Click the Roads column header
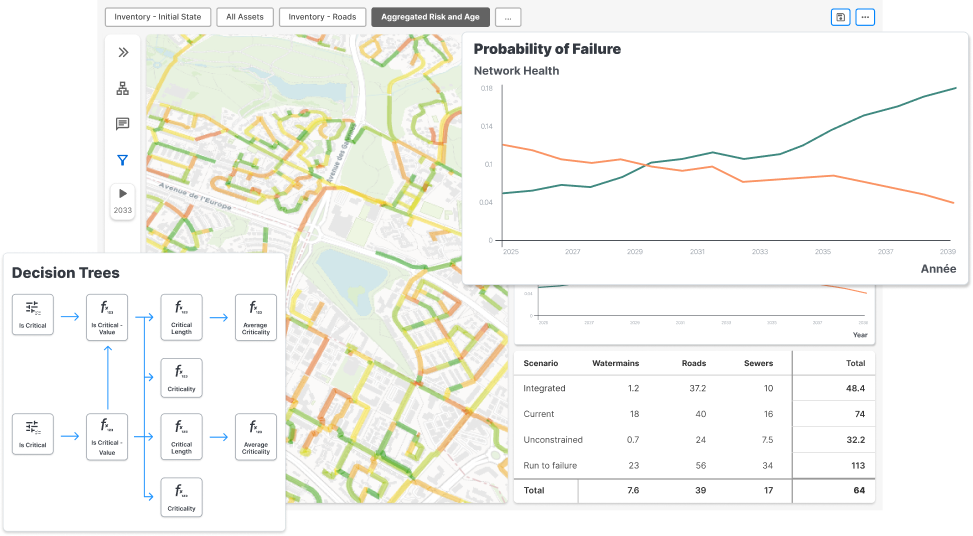This screenshot has width=973, height=536. pyautogui.click(x=694, y=364)
